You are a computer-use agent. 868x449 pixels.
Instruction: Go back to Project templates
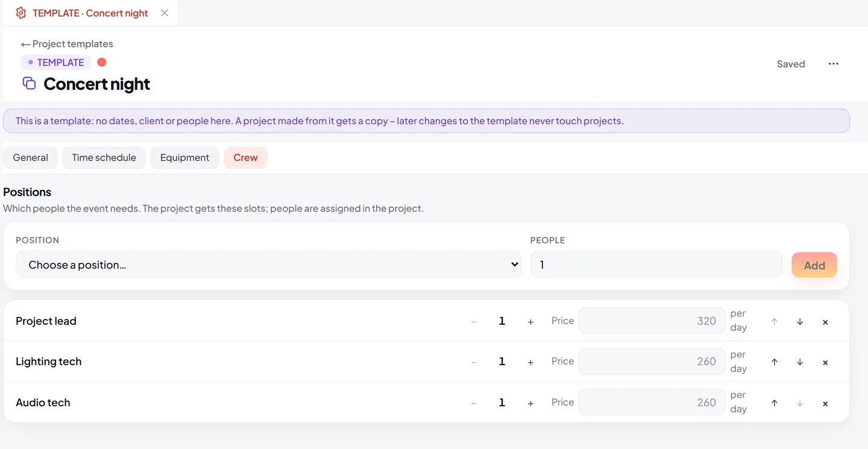67,44
